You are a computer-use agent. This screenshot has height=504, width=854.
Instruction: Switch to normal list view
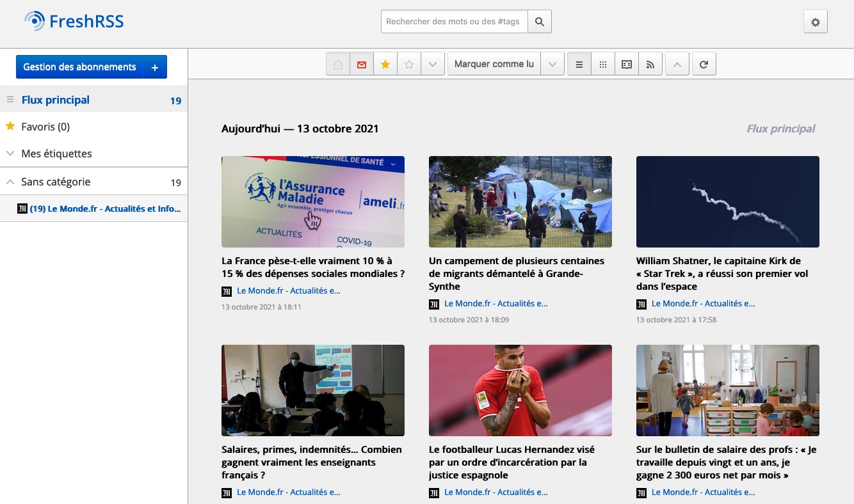click(579, 65)
